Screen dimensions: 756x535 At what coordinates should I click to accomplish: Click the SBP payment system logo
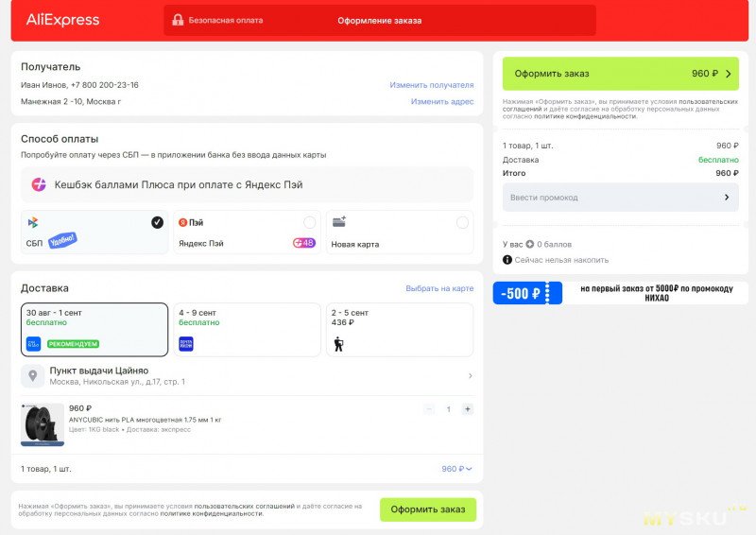[33, 222]
